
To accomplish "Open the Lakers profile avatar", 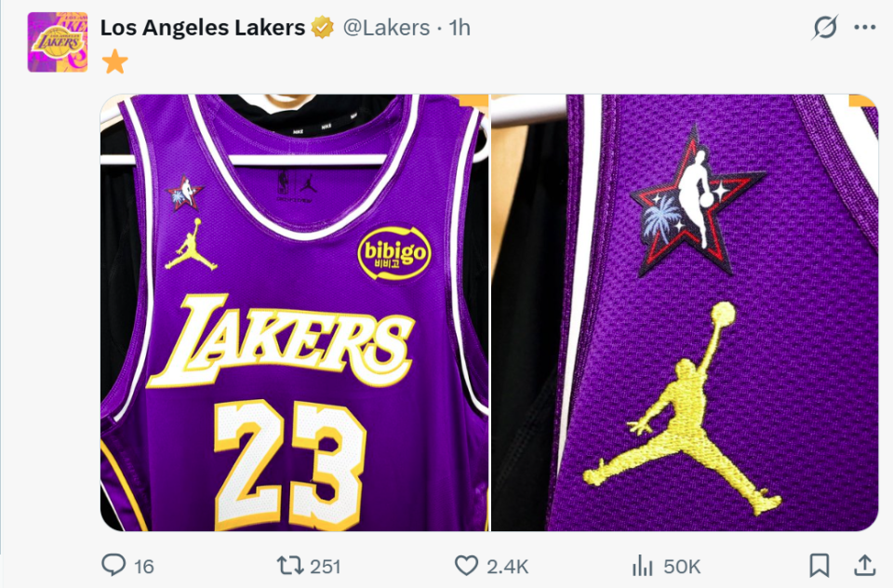I will click(x=58, y=42).
